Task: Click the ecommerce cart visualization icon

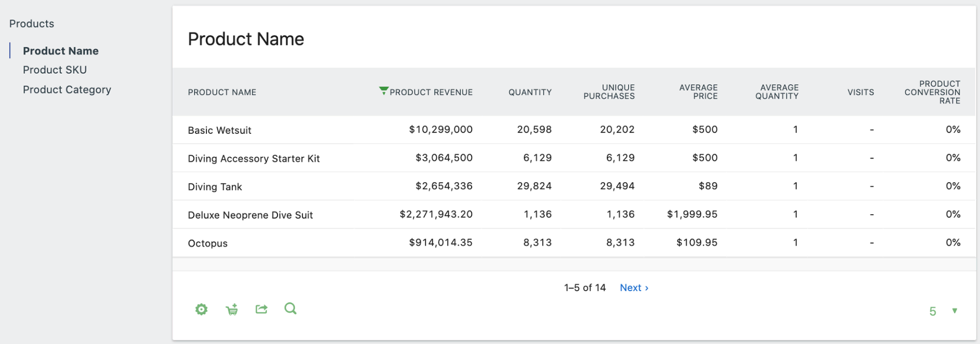Action: [x=232, y=309]
